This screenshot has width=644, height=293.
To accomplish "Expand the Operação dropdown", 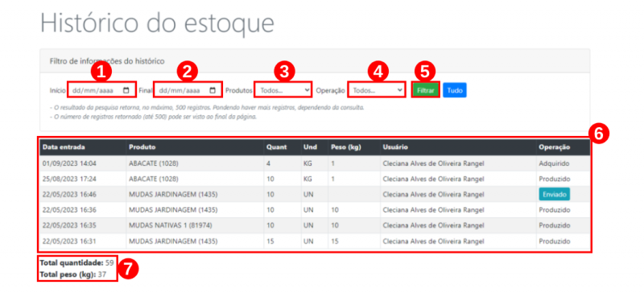I will [x=377, y=90].
